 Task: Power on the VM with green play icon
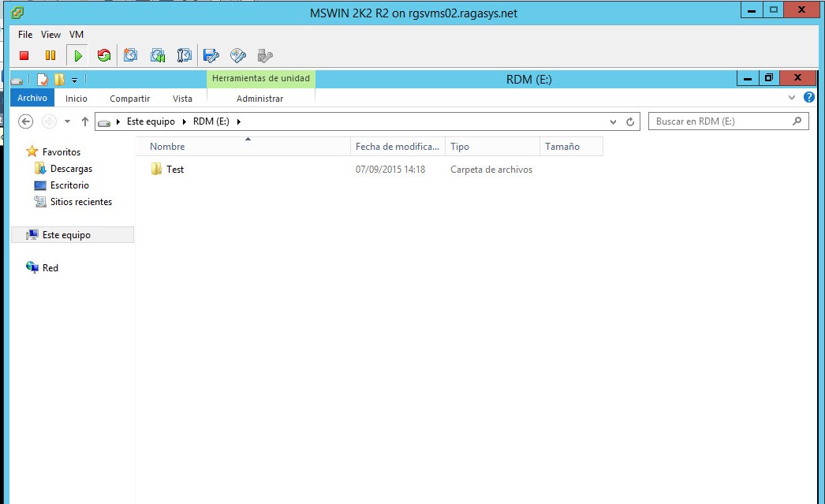coord(77,55)
